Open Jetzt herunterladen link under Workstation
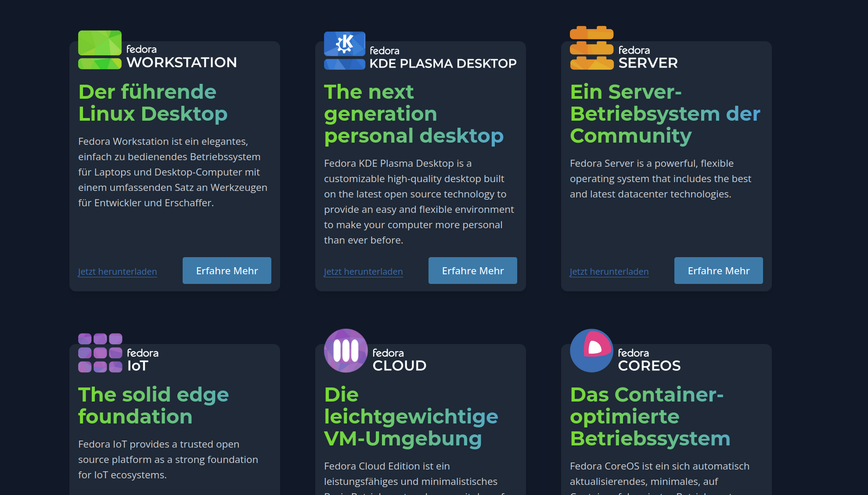868x495 pixels. (117, 272)
